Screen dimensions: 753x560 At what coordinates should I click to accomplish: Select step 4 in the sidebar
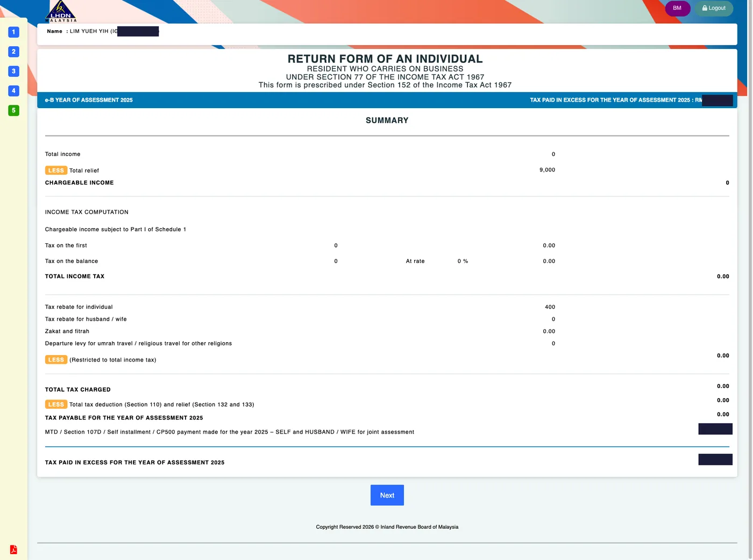pyautogui.click(x=14, y=91)
